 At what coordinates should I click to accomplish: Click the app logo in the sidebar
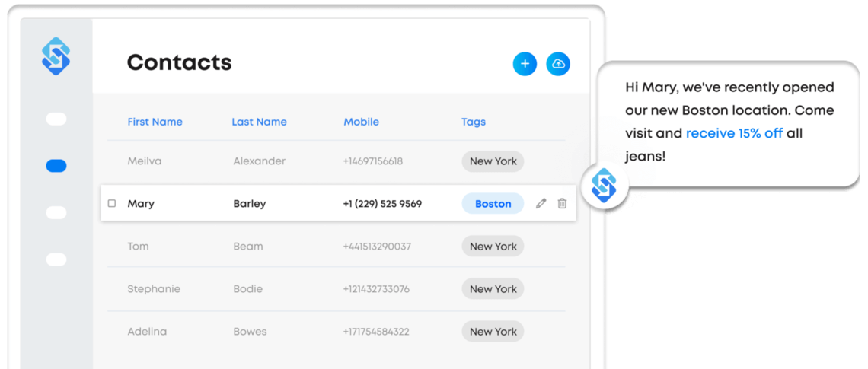click(56, 56)
